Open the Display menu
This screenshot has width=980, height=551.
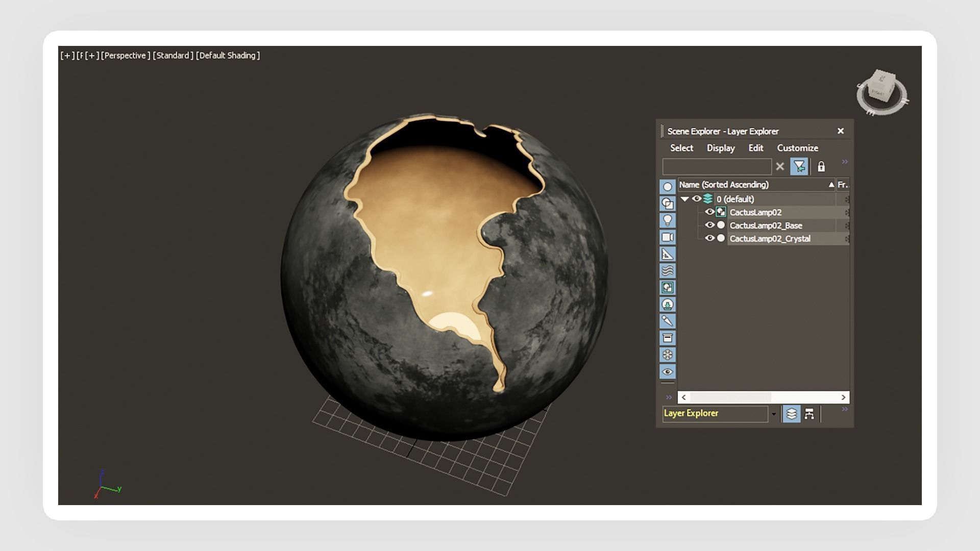(x=720, y=148)
